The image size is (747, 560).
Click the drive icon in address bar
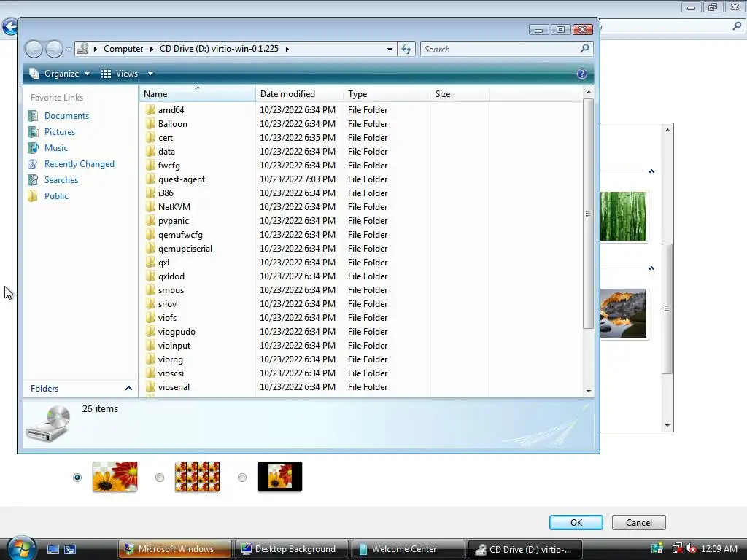pyautogui.click(x=82, y=49)
